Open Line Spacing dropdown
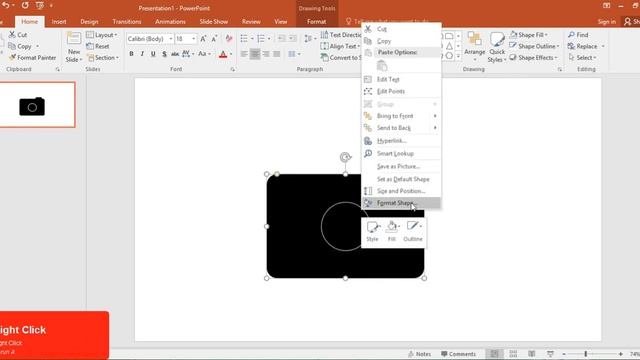Image resolution: width=640 pixels, height=360 pixels. pos(310,39)
